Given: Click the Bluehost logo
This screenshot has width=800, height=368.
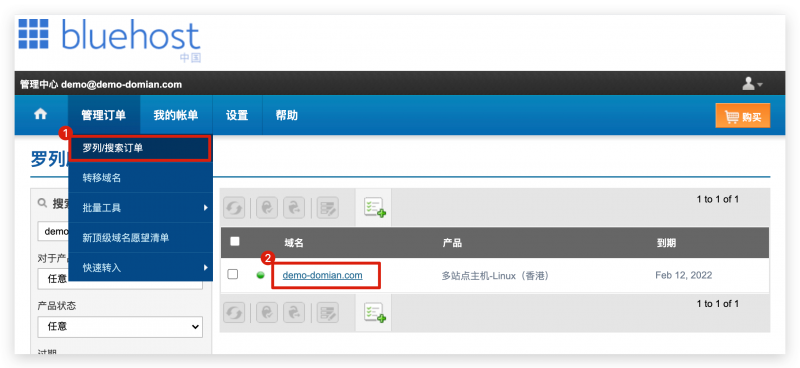Looking at the screenshot, I should (x=110, y=40).
